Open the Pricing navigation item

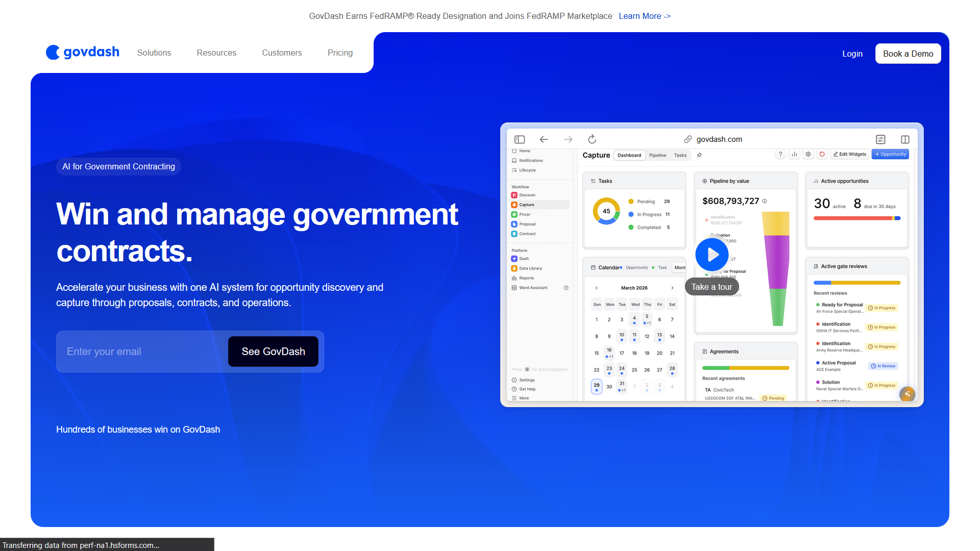click(x=340, y=53)
